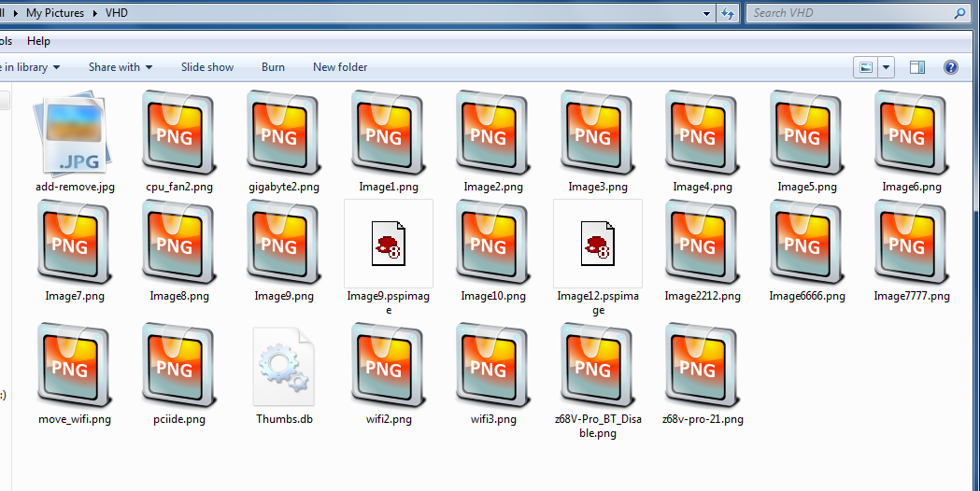980x491 pixels.
Task: Change view with the view icon button
Action: click(x=866, y=67)
